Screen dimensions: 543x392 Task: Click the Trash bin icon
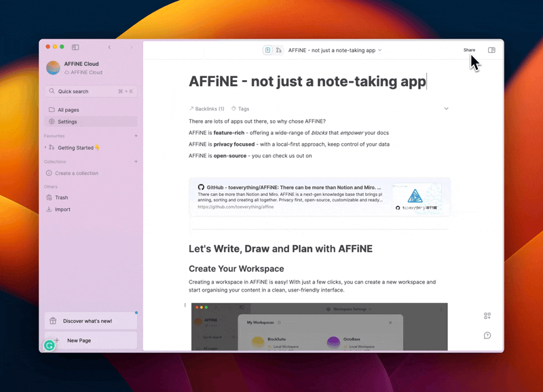[x=49, y=197]
